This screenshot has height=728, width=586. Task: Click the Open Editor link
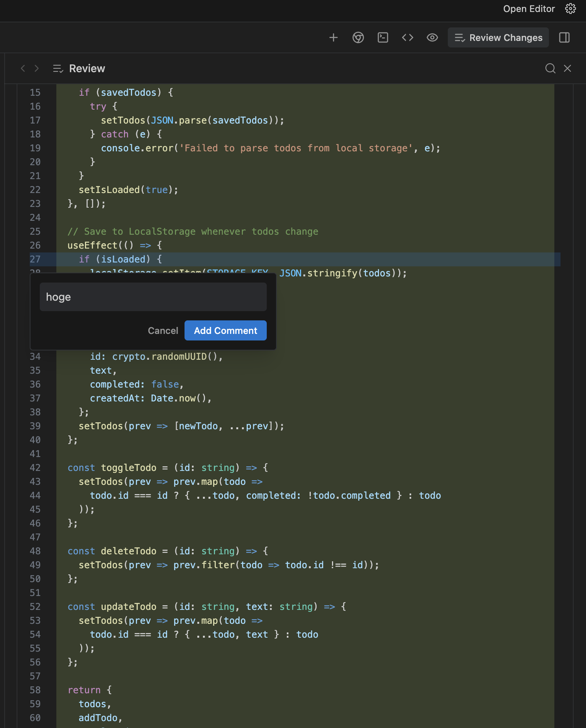point(529,9)
